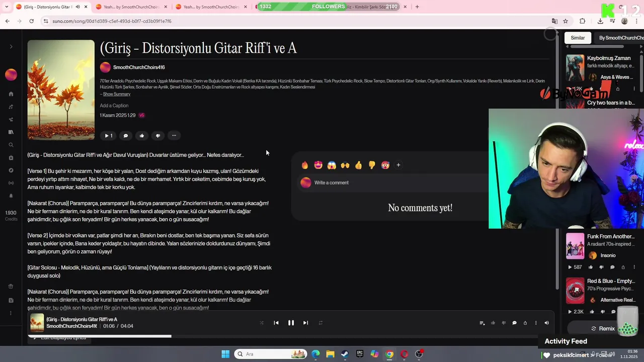Dislike the song with thumbs-down under title
Viewport: 644px width, 362px height.
158,136
